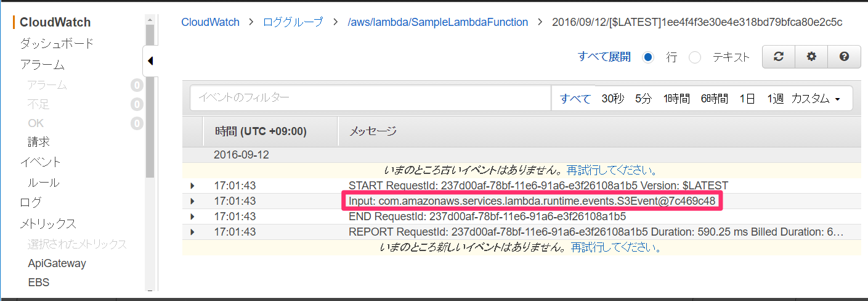Screen dimensions: 868x301
Task: Select the 1日 time range
Action: coord(747,99)
